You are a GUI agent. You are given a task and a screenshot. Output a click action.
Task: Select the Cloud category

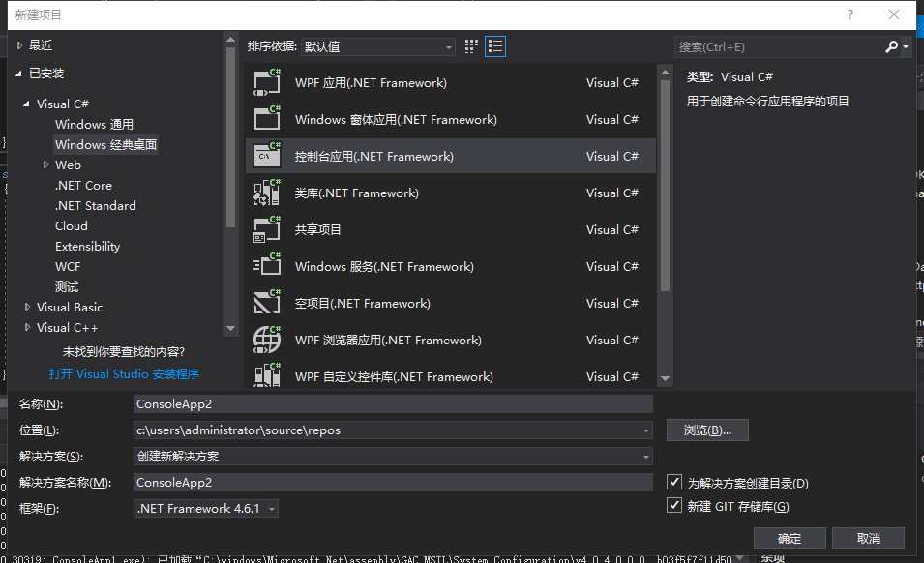click(72, 225)
